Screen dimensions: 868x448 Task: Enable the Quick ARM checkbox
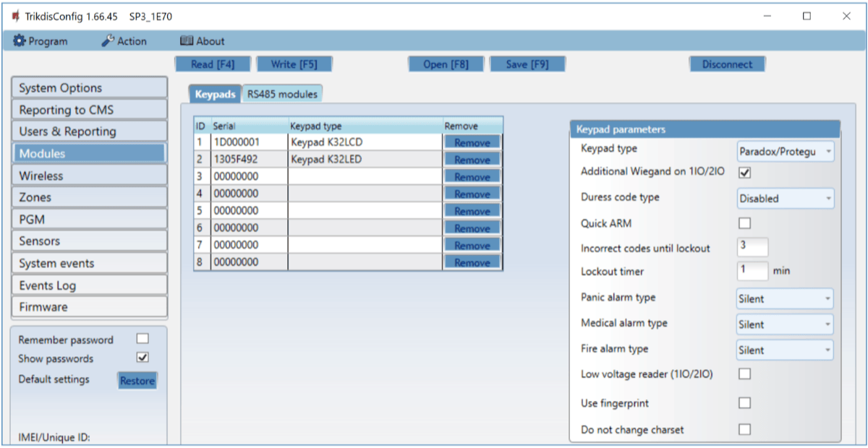tap(744, 223)
